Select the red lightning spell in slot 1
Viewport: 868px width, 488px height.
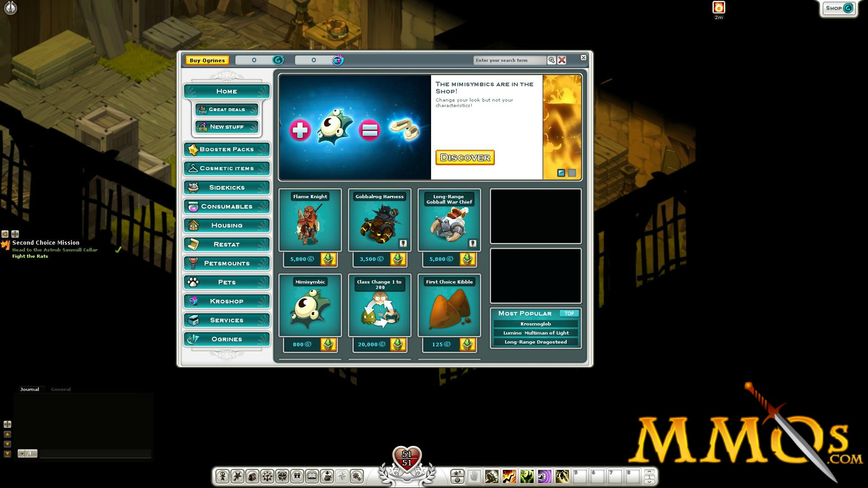(x=509, y=476)
